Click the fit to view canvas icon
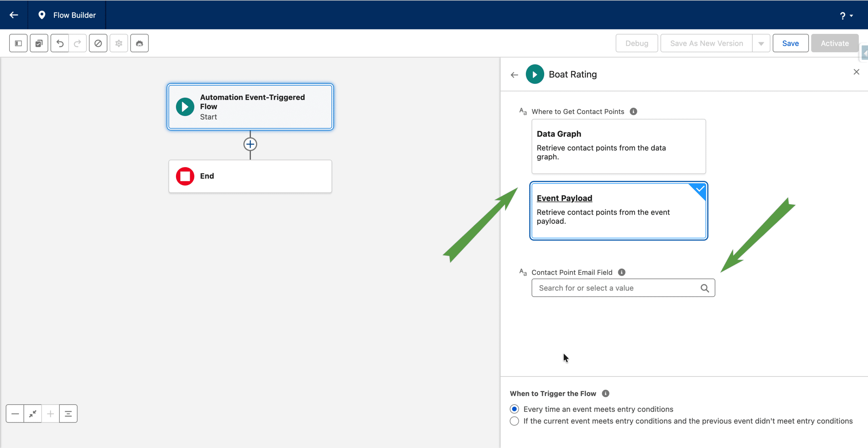Screen dimensions: 868x448 (33, 414)
